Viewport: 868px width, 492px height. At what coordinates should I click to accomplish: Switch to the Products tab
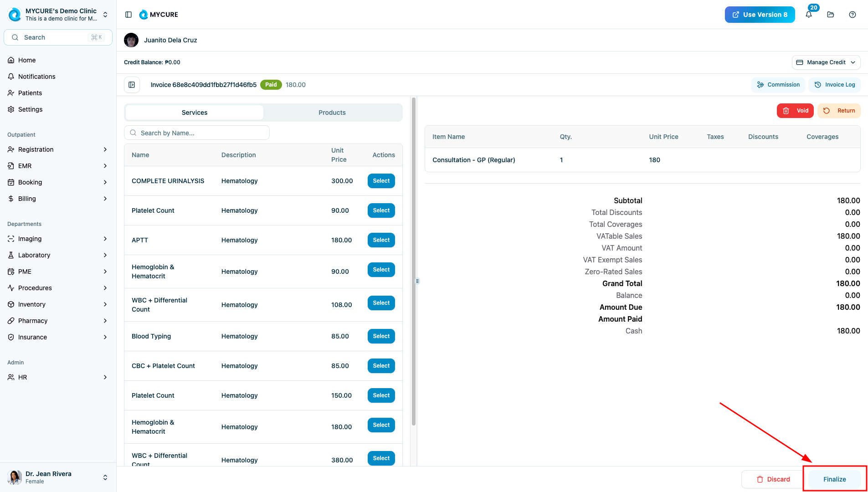pos(332,113)
